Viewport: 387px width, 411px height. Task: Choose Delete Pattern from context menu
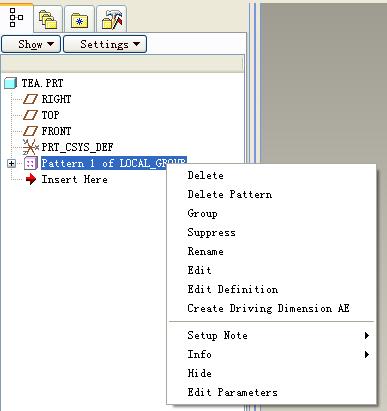pos(230,194)
